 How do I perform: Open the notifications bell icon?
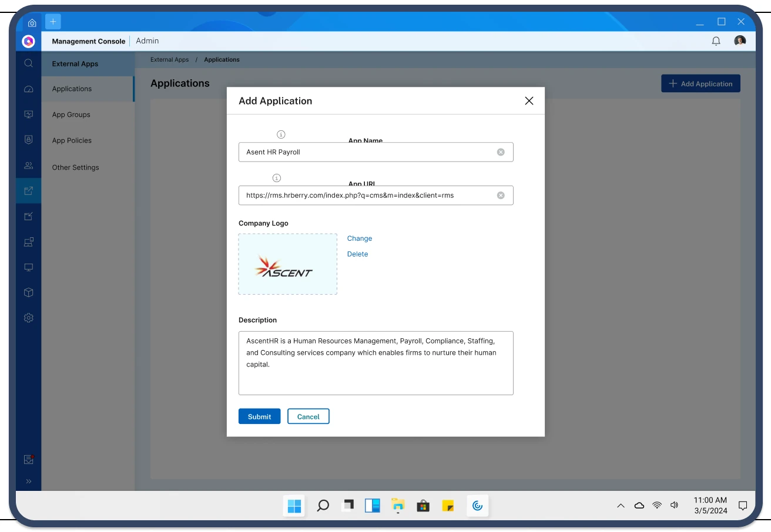coord(716,41)
